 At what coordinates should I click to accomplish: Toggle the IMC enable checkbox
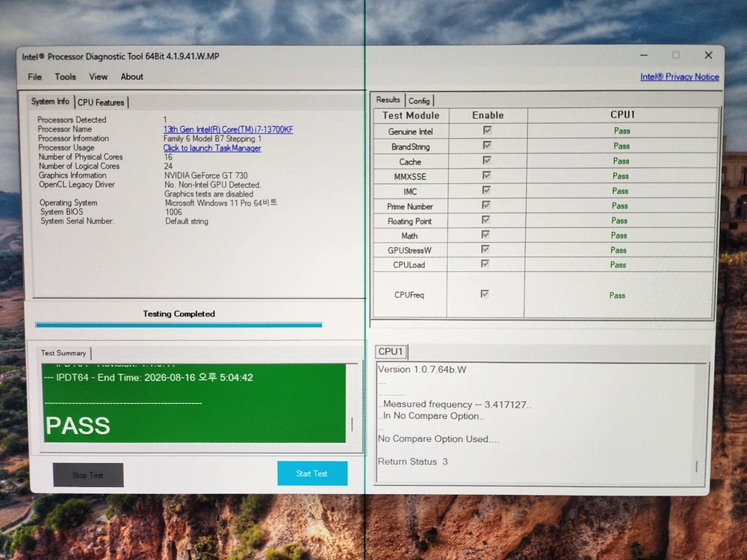[x=486, y=190]
